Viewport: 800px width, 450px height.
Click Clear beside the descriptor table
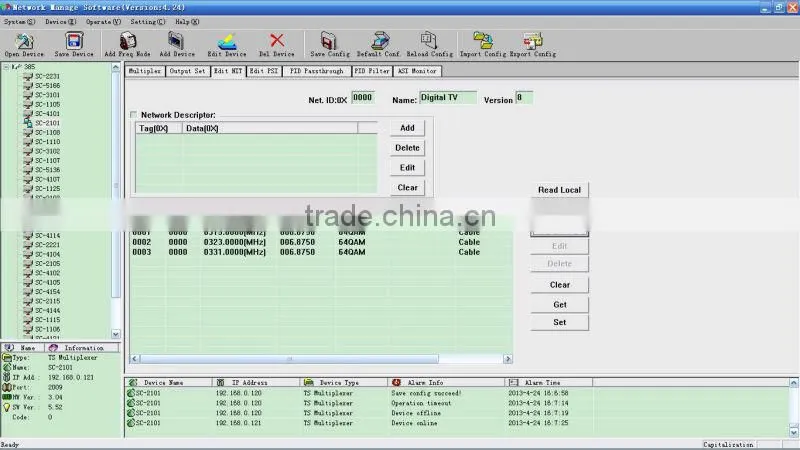tap(407, 188)
